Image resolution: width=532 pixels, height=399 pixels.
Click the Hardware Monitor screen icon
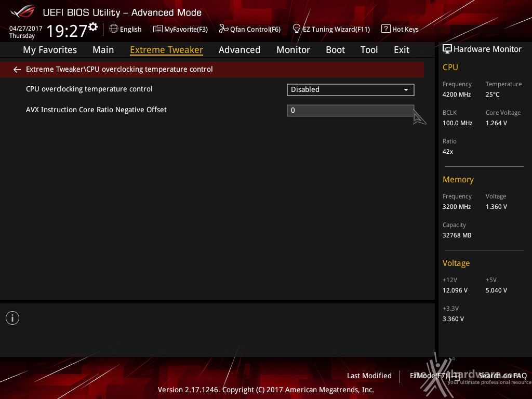[x=447, y=49]
